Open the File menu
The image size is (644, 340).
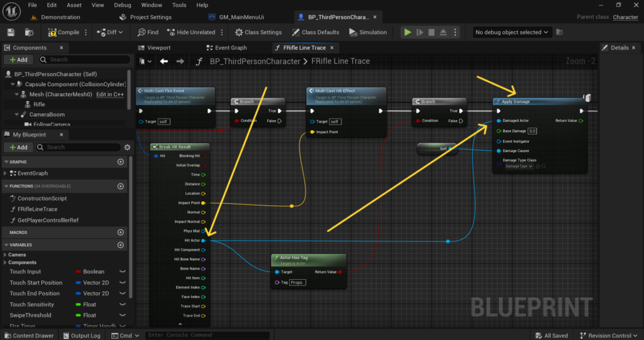pos(33,5)
